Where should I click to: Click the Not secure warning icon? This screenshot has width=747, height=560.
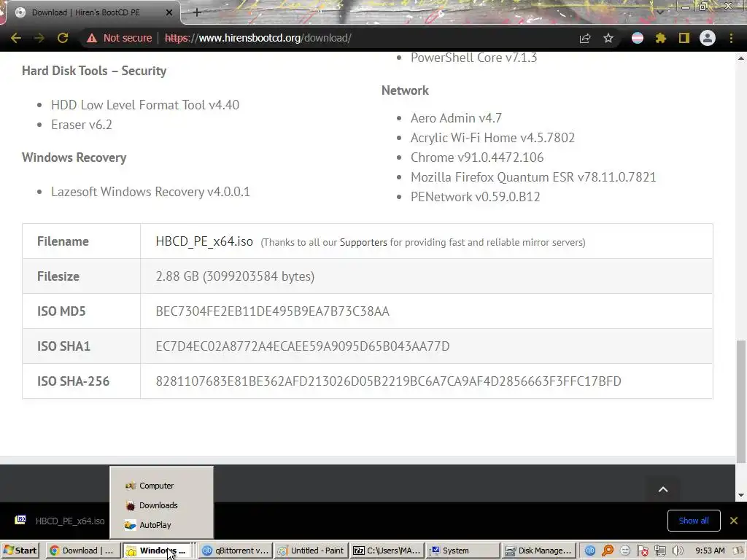coord(91,38)
